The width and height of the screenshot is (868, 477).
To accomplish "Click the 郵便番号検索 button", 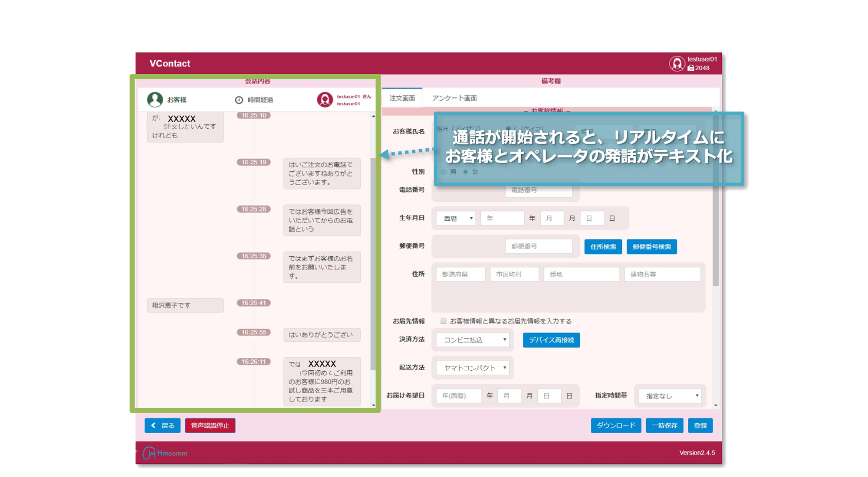I will [652, 247].
